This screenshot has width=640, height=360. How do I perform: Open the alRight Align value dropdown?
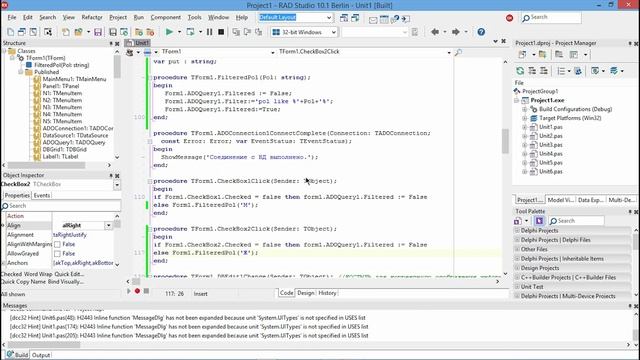[108, 225]
